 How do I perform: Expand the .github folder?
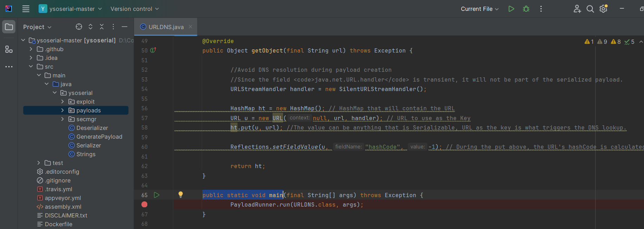pos(31,49)
